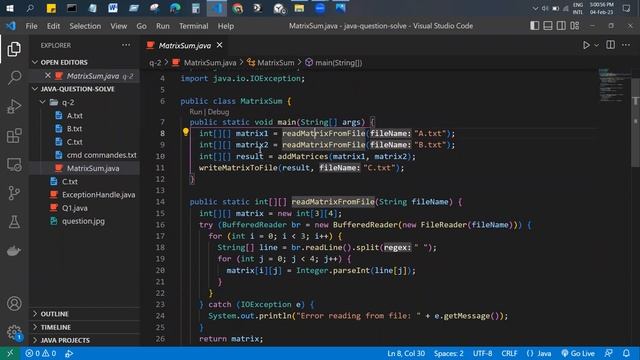Click Go Live server button
The image size is (640, 360).
pos(578,353)
